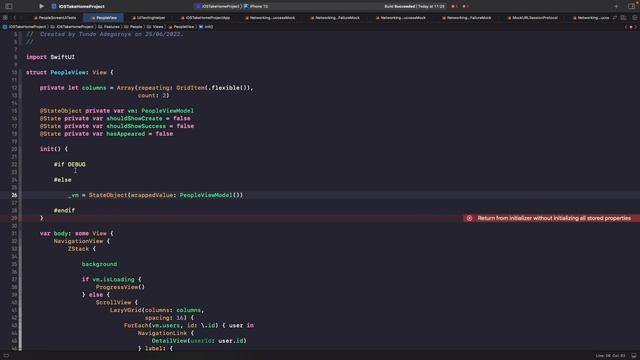Toggle the debug area icon at bottom right

click(634, 356)
